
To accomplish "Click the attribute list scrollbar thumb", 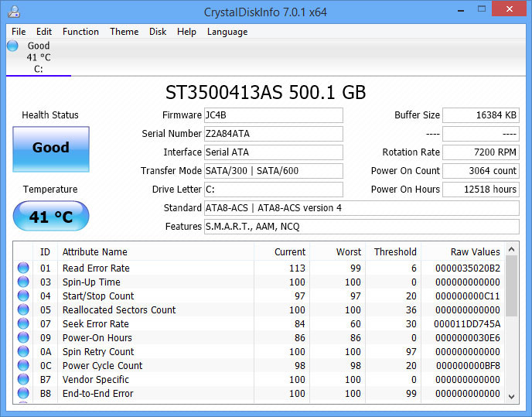I will (x=512, y=286).
